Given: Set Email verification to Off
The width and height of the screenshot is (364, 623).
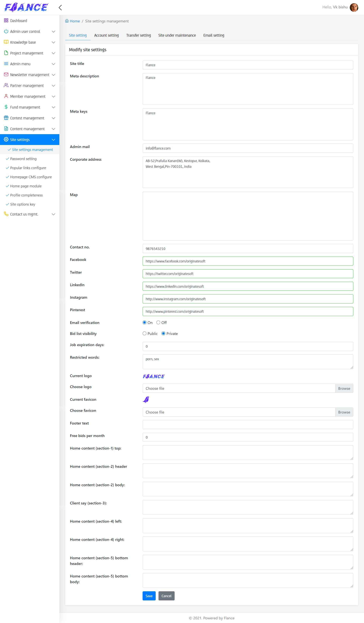Looking at the screenshot, I should tap(158, 322).
